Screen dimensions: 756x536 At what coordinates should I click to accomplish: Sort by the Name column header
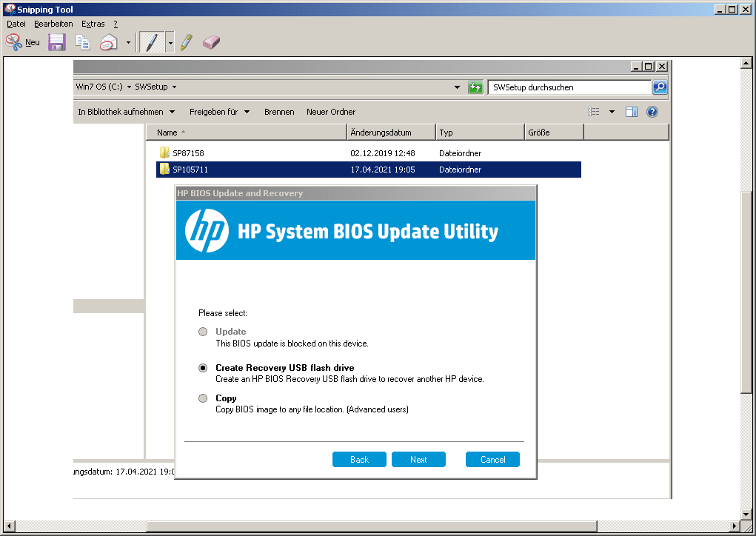(x=247, y=132)
